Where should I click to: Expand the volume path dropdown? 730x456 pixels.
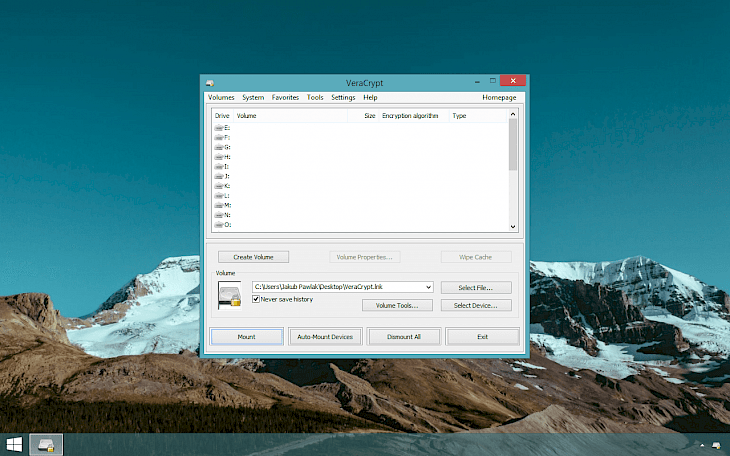[x=428, y=287]
